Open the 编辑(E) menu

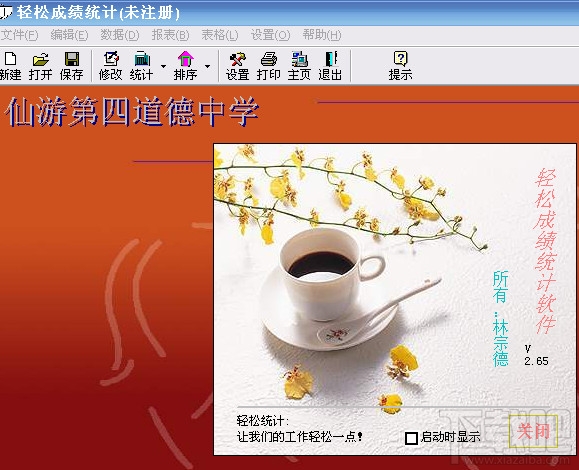coord(69,35)
